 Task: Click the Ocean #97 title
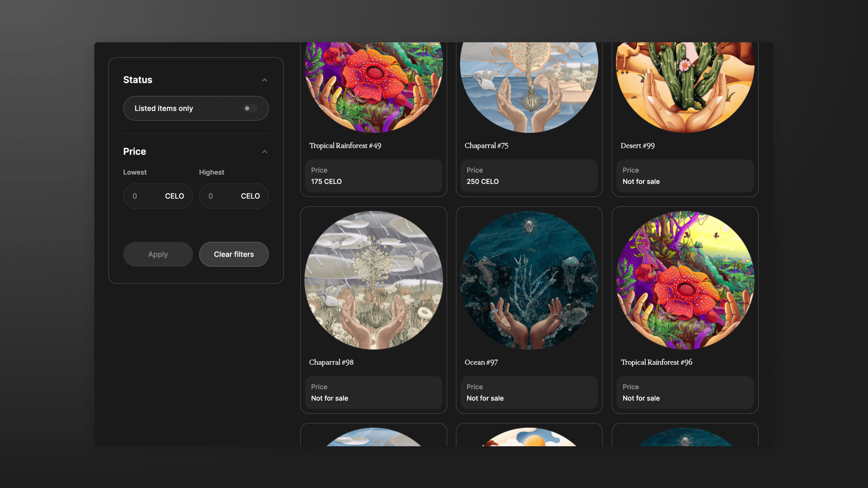481,362
